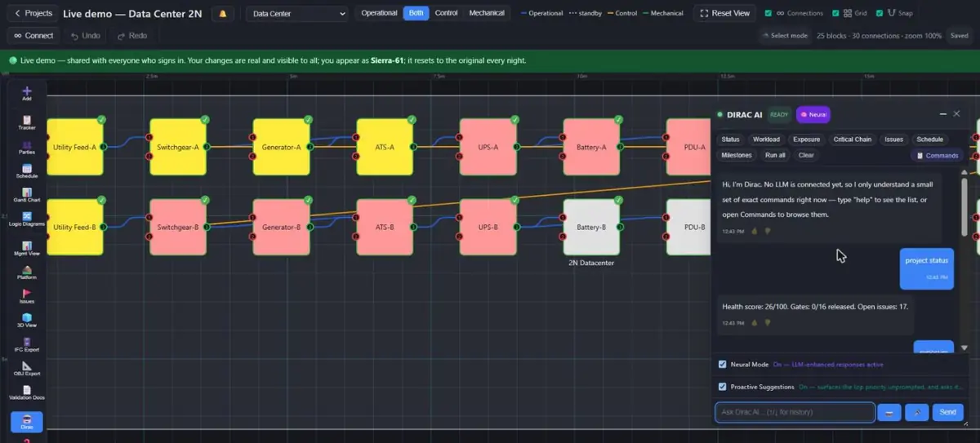
Task: Switch to the 3D View icon
Action: tap(27, 320)
